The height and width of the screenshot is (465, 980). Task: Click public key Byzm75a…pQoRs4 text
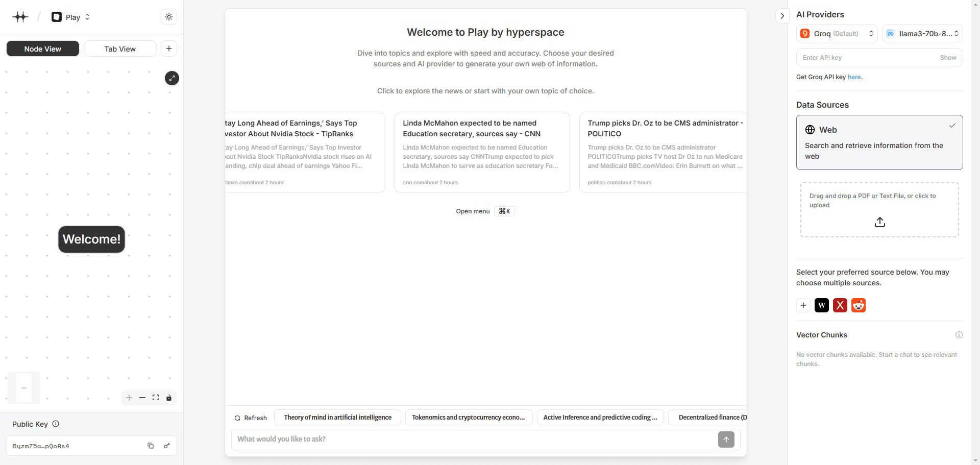point(41,446)
